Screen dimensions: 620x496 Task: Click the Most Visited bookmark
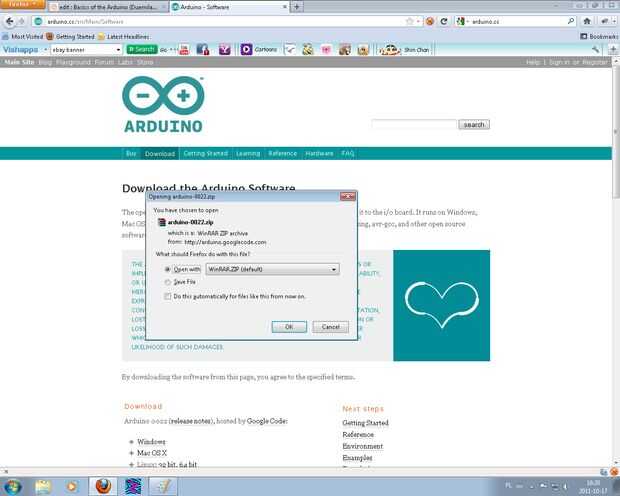click(x=23, y=37)
